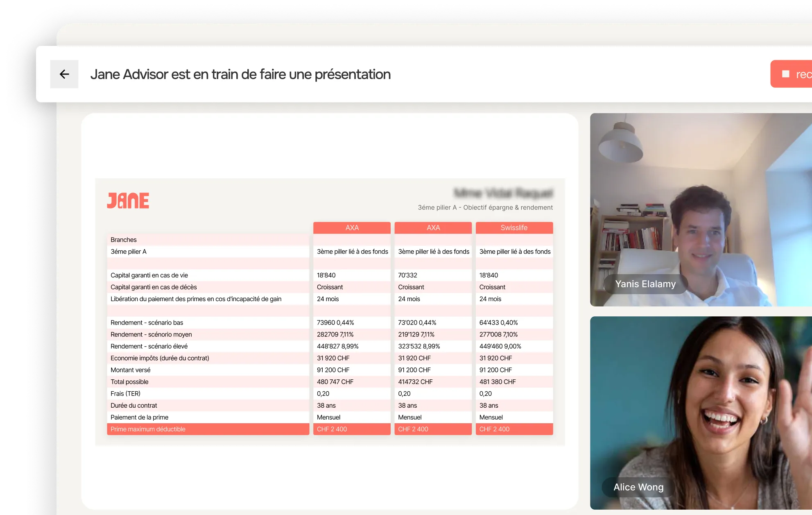Click the value '480 747 CHF'
Image resolution: width=812 pixels, height=515 pixels.
coord(335,382)
